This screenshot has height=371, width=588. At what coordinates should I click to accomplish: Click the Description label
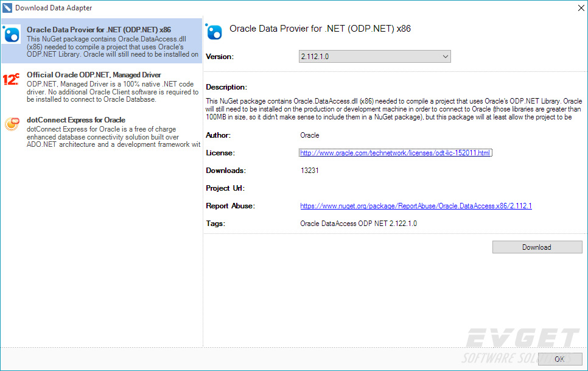(226, 87)
